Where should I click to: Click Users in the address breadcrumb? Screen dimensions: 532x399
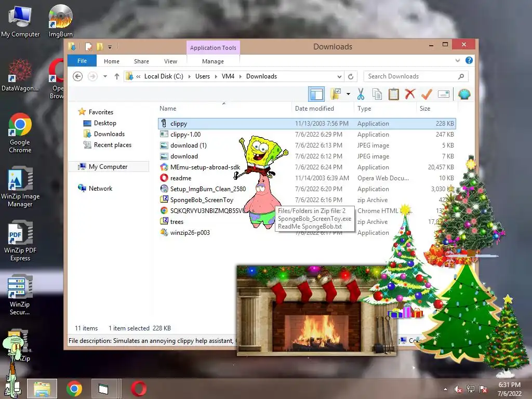point(203,76)
